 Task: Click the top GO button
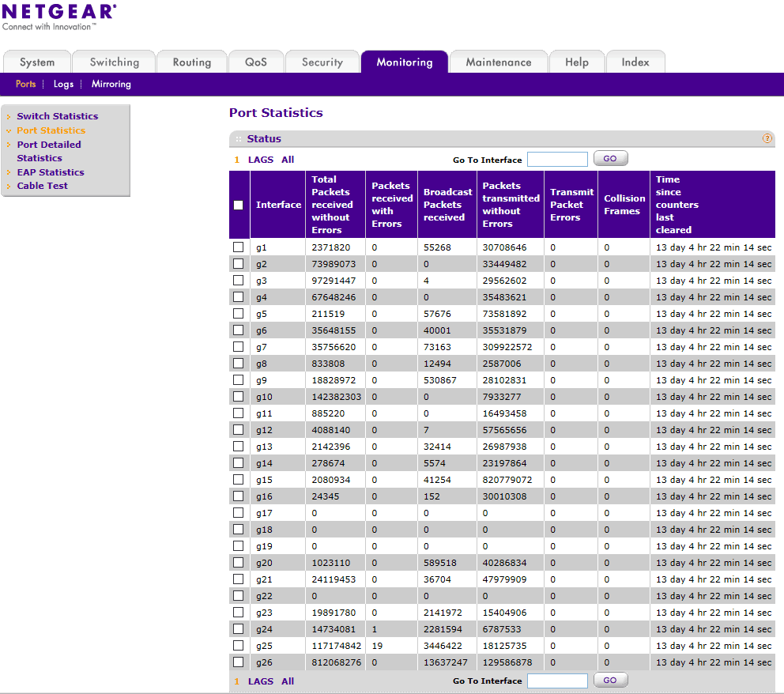[x=610, y=159]
